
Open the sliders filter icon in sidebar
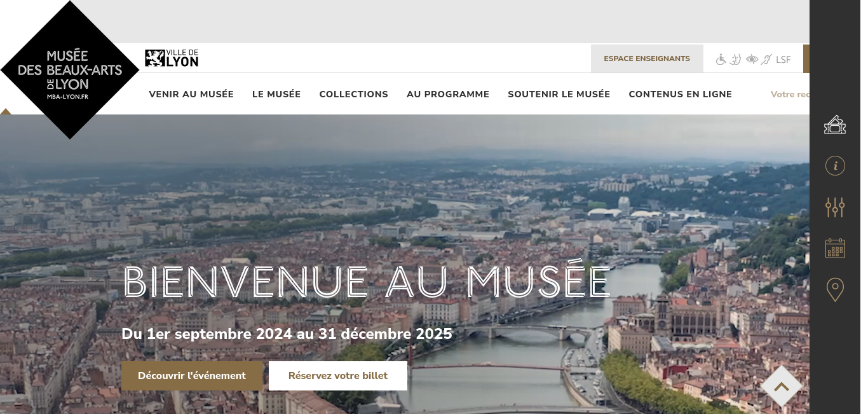pyautogui.click(x=835, y=207)
